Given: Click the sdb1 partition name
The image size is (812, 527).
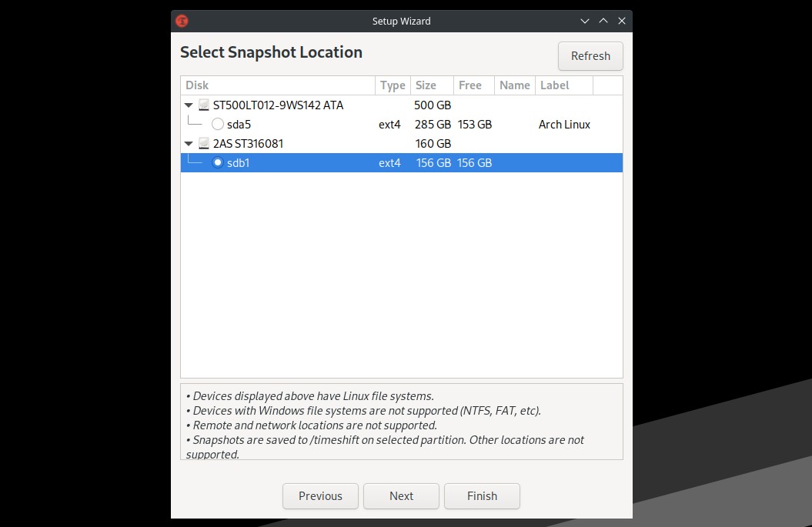Looking at the screenshot, I should (239, 162).
